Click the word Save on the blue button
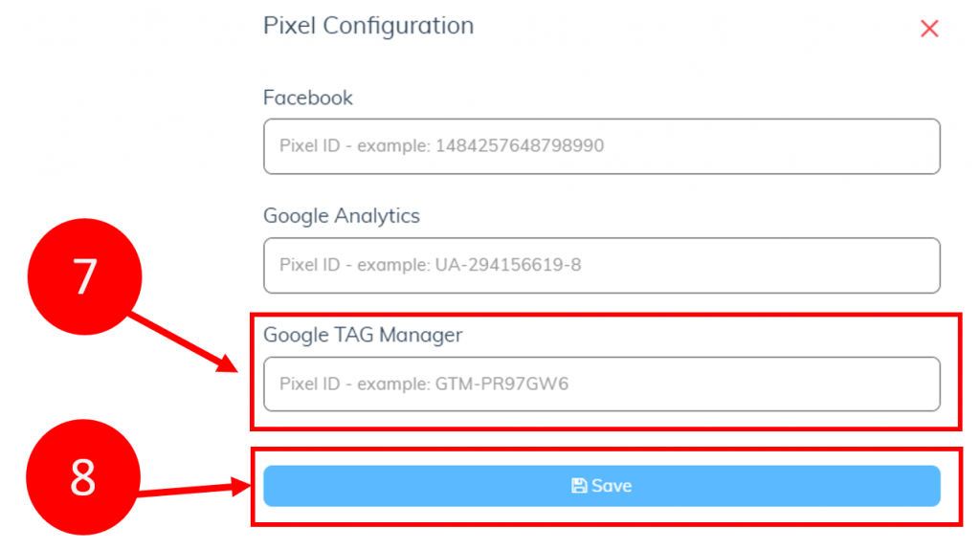This screenshot has height=549, width=980. (x=612, y=486)
